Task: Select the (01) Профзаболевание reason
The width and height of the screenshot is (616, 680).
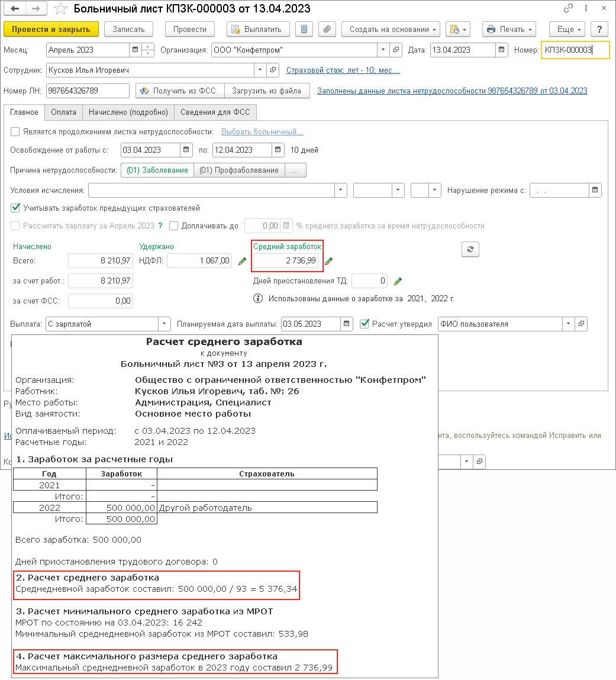Action: pos(239,170)
